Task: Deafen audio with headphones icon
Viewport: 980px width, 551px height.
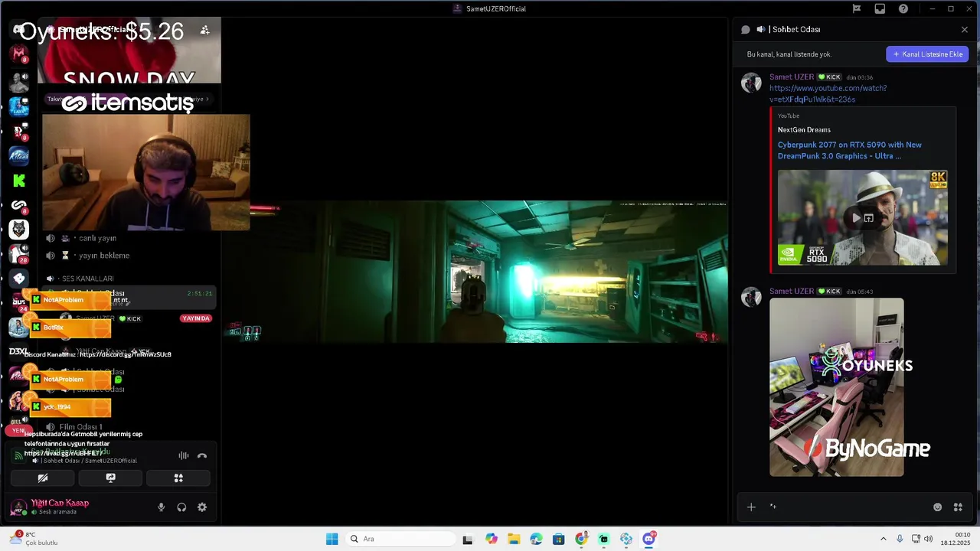Action: coord(181,507)
